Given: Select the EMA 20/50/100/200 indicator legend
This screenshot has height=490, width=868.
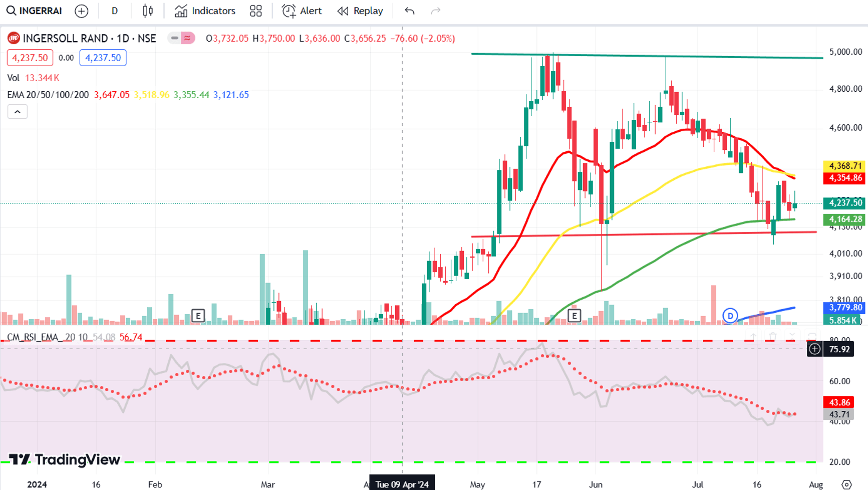Looking at the screenshot, I should (48, 95).
